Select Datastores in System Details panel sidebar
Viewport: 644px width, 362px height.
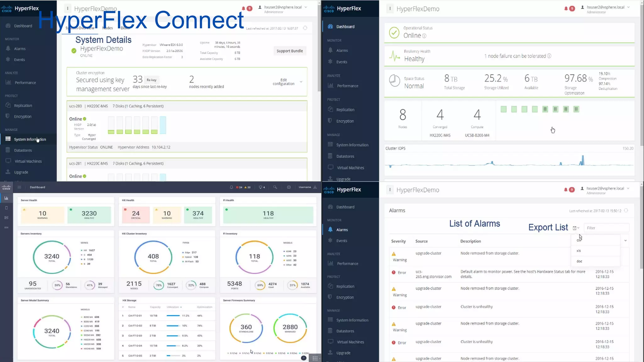(x=23, y=151)
